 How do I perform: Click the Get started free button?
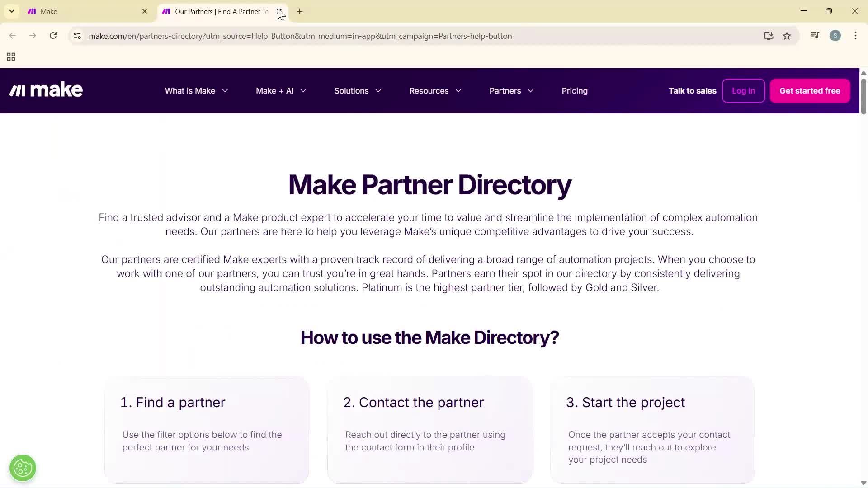coord(809,91)
